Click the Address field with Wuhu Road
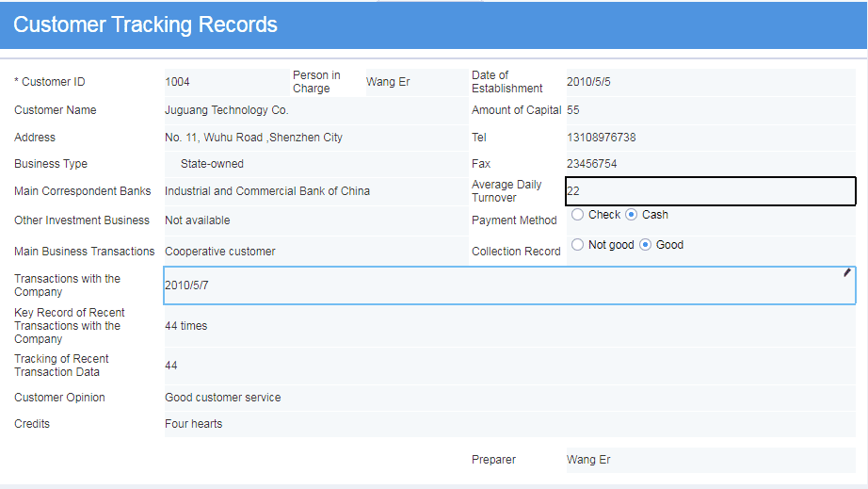 coord(316,138)
